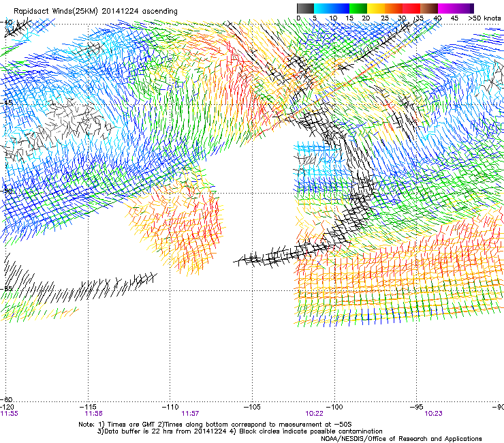
Task: Click the '45' legend scale number
Action: (454, 18)
